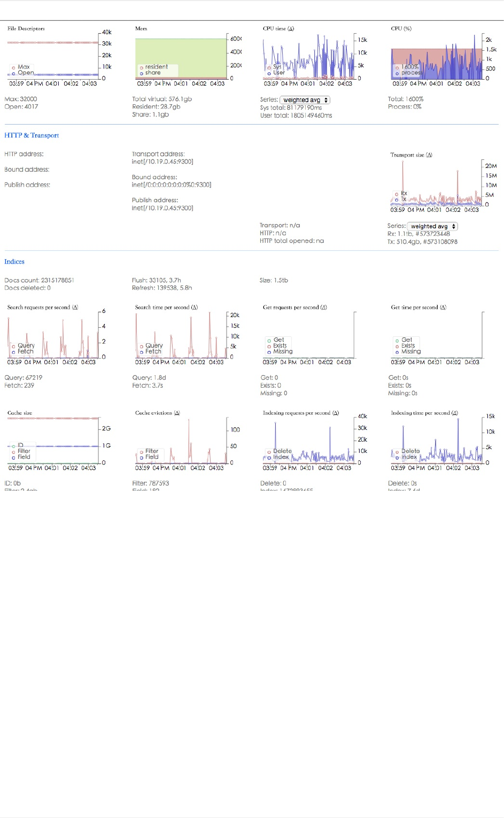Click the Transport size chart plot

pos(436,182)
